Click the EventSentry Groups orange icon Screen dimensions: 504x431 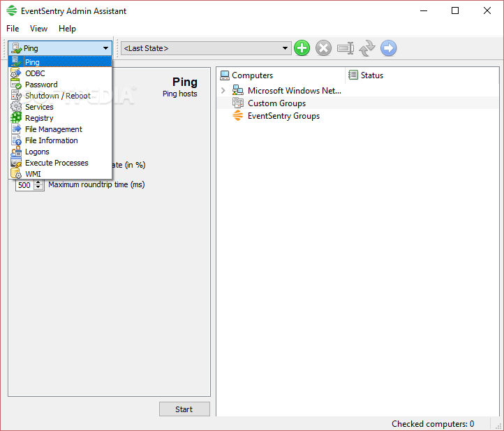(238, 115)
